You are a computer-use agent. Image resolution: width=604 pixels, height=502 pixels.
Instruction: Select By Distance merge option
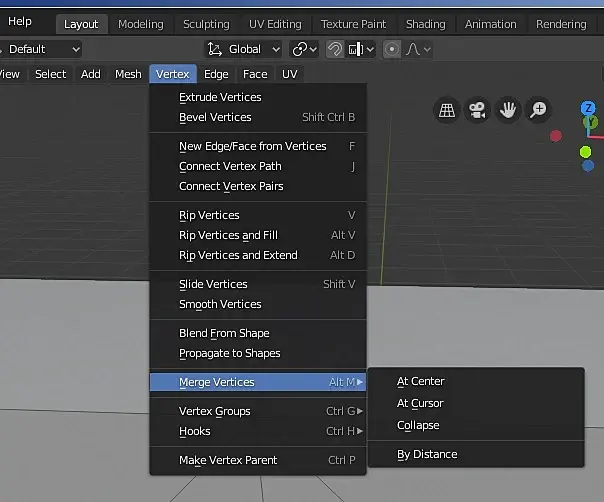pos(427,454)
